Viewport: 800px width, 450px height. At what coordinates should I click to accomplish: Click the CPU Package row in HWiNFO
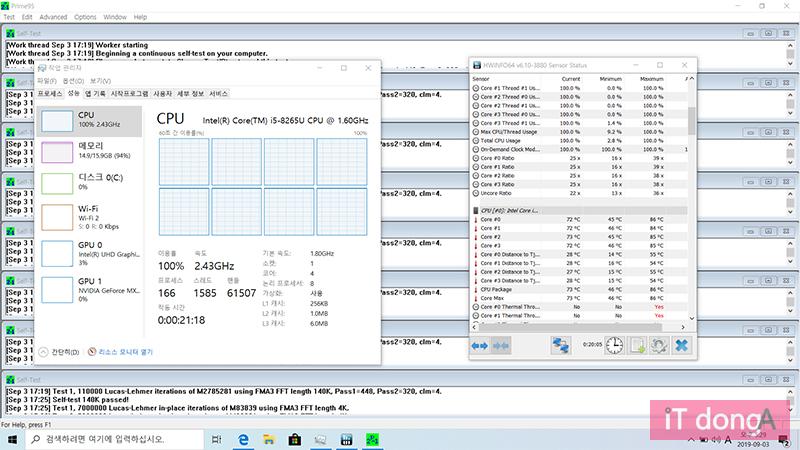(x=579, y=289)
